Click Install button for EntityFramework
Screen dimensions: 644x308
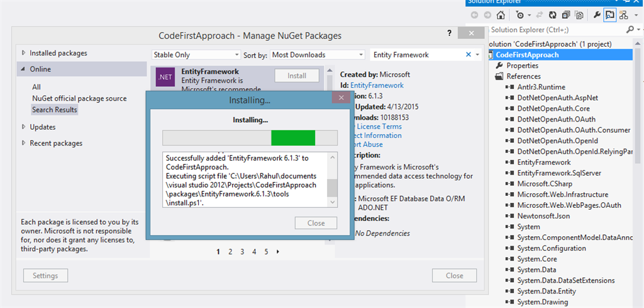[x=297, y=76]
